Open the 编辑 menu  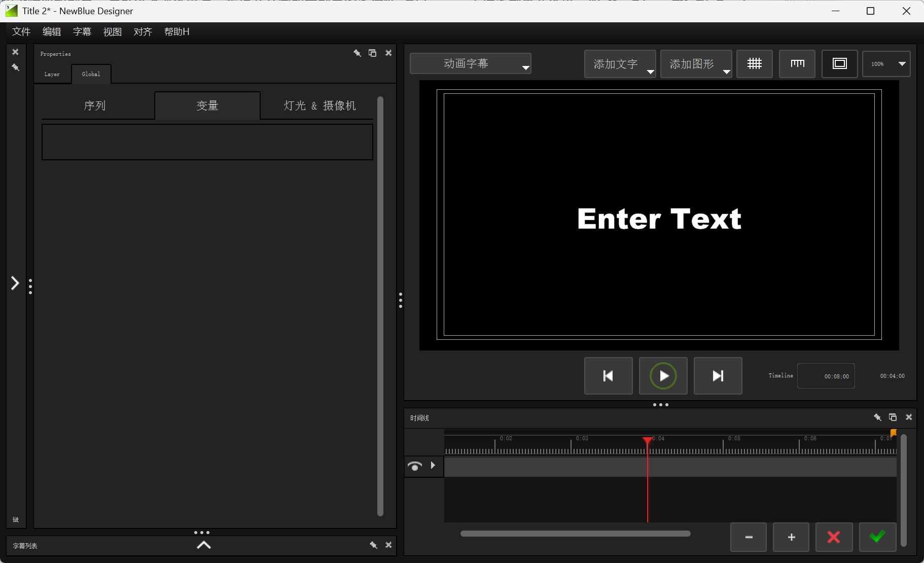(52, 31)
